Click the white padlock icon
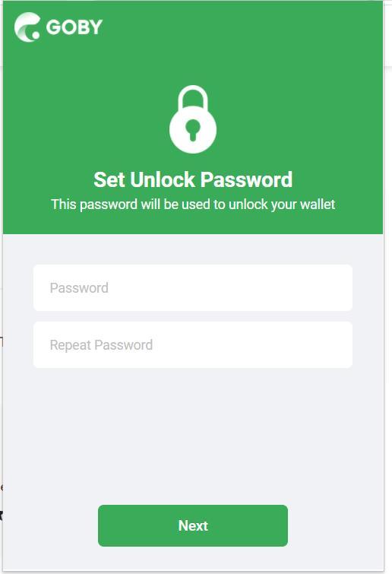This screenshot has width=392, height=574. [193, 119]
